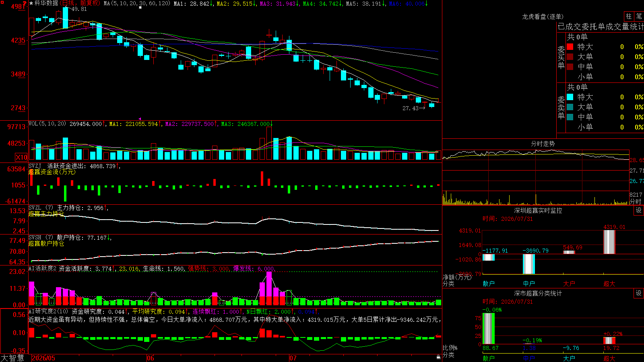Click the 大智慧 logo in the bottom-left corner
The height and width of the screenshot is (362, 644).
(x=12, y=358)
